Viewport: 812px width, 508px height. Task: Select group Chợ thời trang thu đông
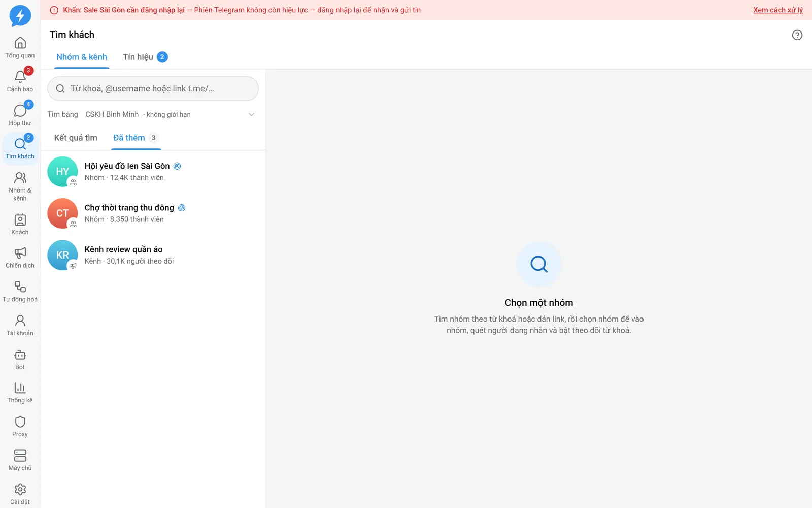pyautogui.click(x=153, y=213)
